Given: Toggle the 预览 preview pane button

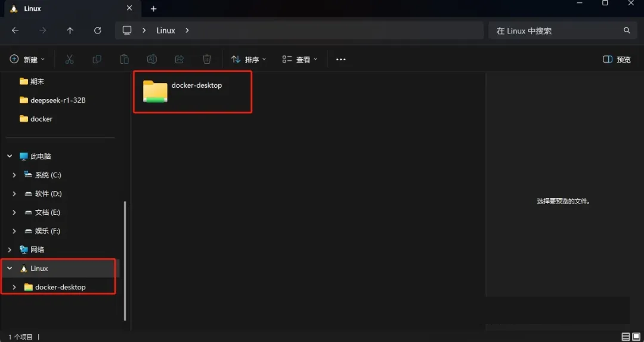Looking at the screenshot, I should pos(617,59).
